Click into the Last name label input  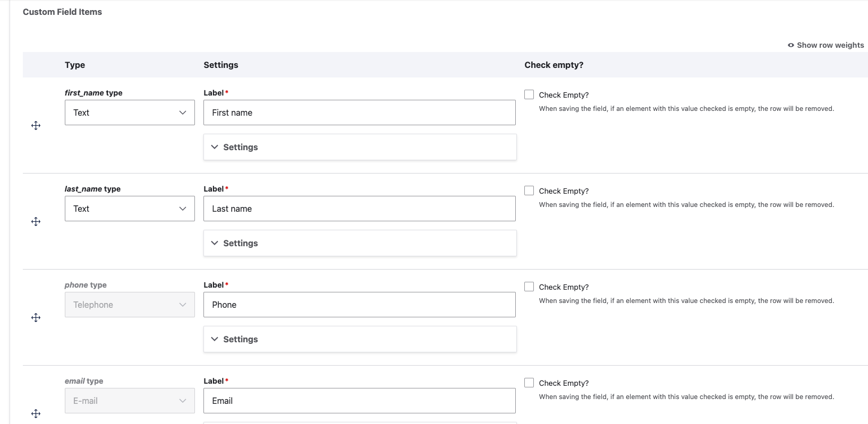point(359,209)
